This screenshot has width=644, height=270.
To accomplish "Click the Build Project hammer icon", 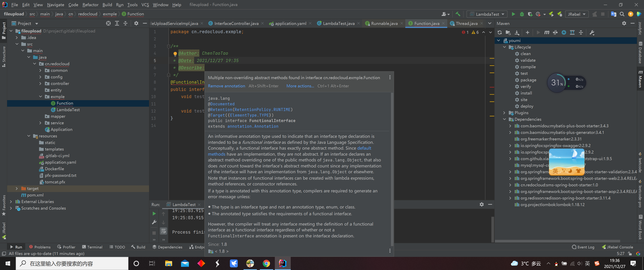I will click(x=458, y=14).
